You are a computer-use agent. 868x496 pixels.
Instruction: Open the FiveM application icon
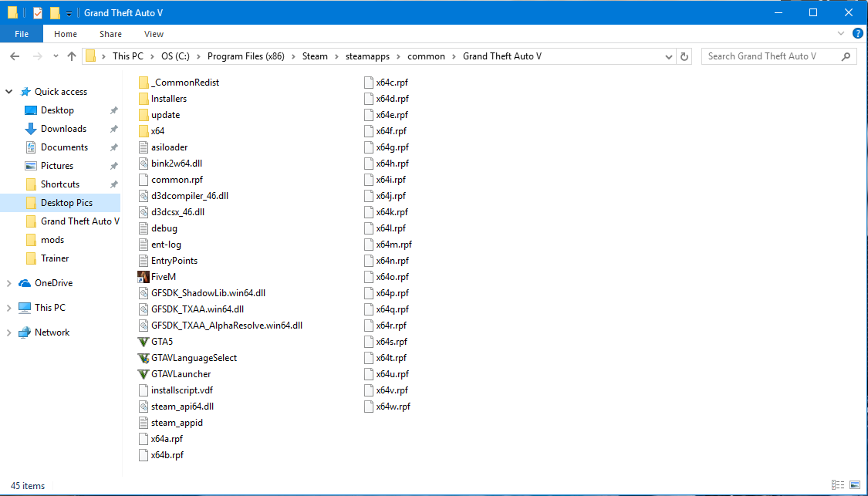click(x=144, y=277)
